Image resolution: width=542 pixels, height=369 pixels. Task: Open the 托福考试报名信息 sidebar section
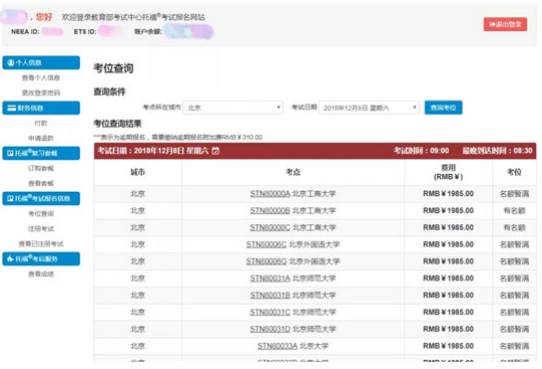pos(41,198)
